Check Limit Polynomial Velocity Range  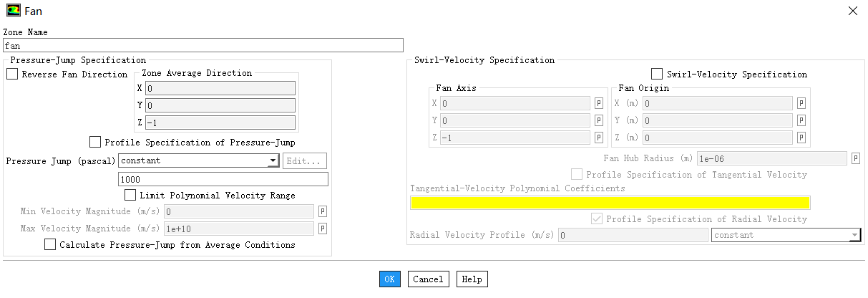pos(130,195)
